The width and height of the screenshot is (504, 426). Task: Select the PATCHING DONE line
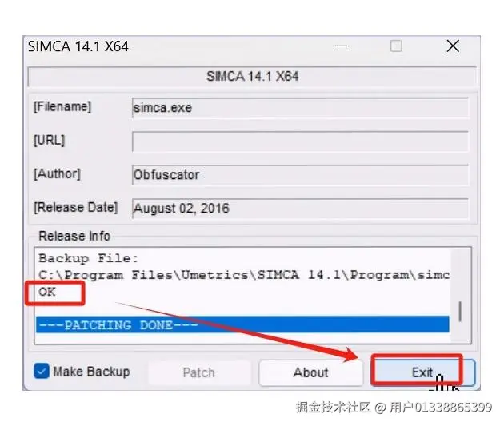tap(242, 324)
